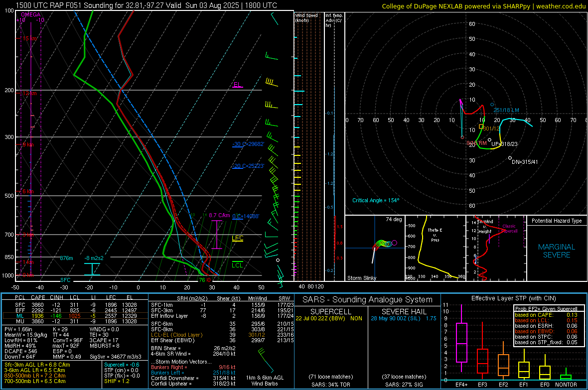Screen dimensions: 588x390
Task: Click the MBURST = 8 value
Action: (x=105, y=346)
